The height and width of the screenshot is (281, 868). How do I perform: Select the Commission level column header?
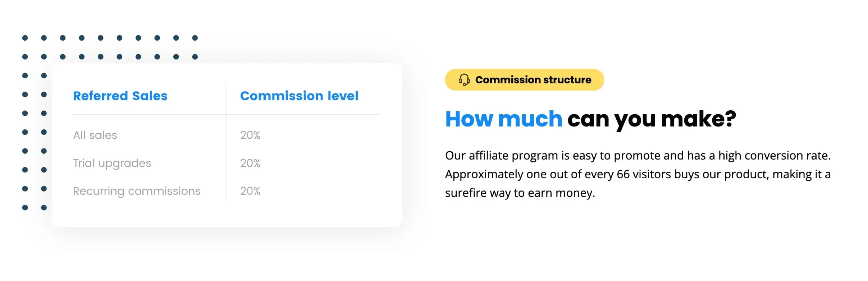[x=299, y=96]
